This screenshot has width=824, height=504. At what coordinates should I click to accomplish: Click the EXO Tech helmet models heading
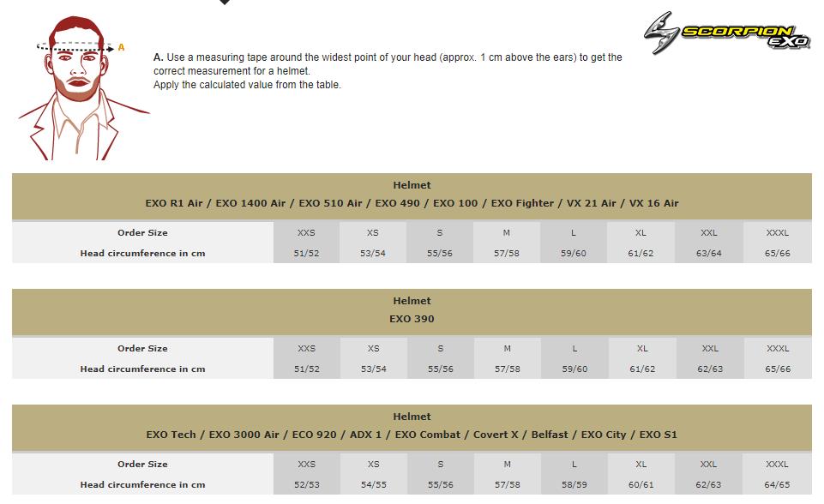tap(412, 435)
